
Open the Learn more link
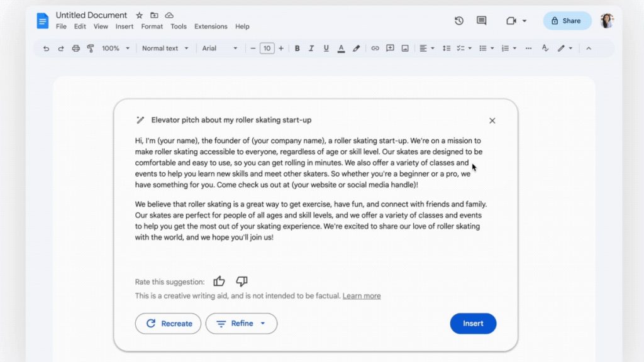tap(362, 296)
